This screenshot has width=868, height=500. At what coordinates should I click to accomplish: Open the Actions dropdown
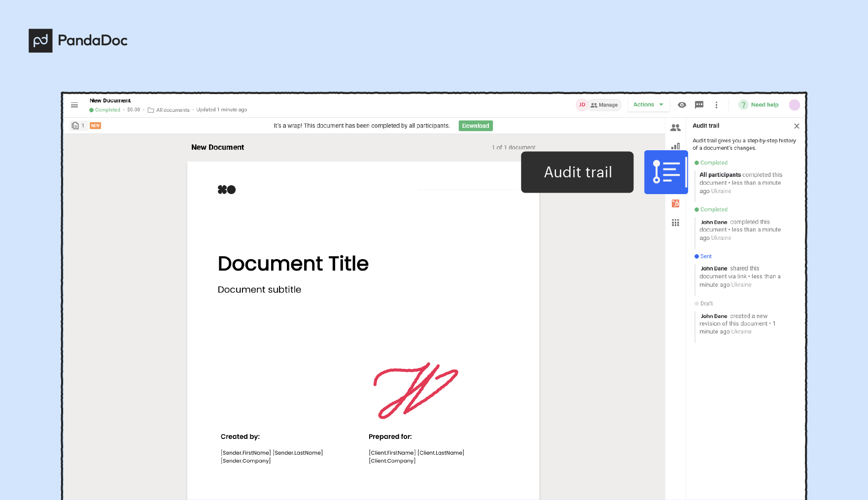(648, 104)
